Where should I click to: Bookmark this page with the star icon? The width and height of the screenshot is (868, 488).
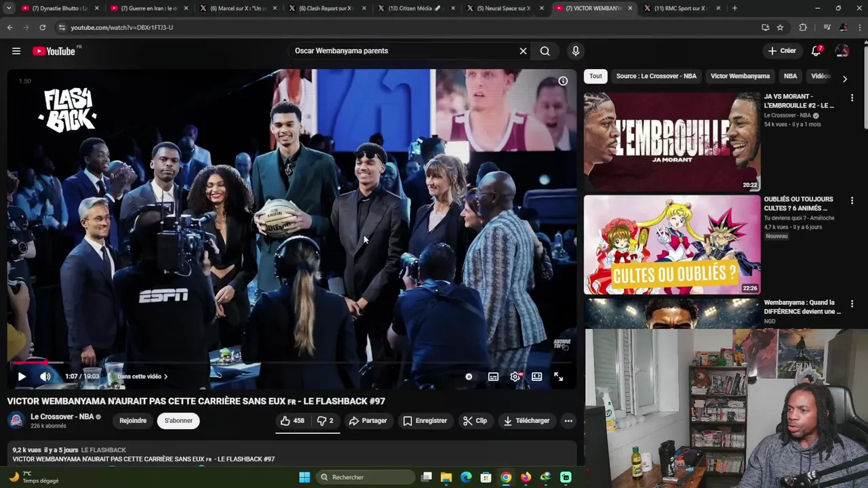[780, 27]
